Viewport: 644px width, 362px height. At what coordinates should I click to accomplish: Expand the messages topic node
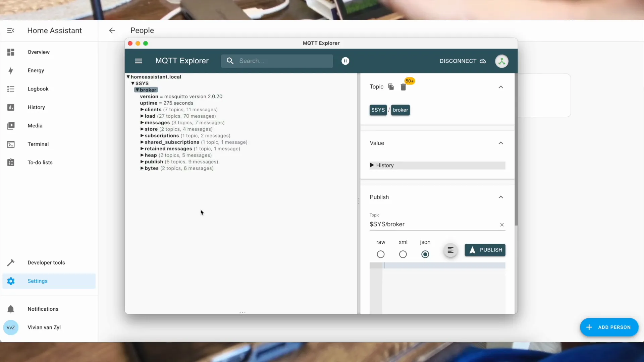point(142,123)
